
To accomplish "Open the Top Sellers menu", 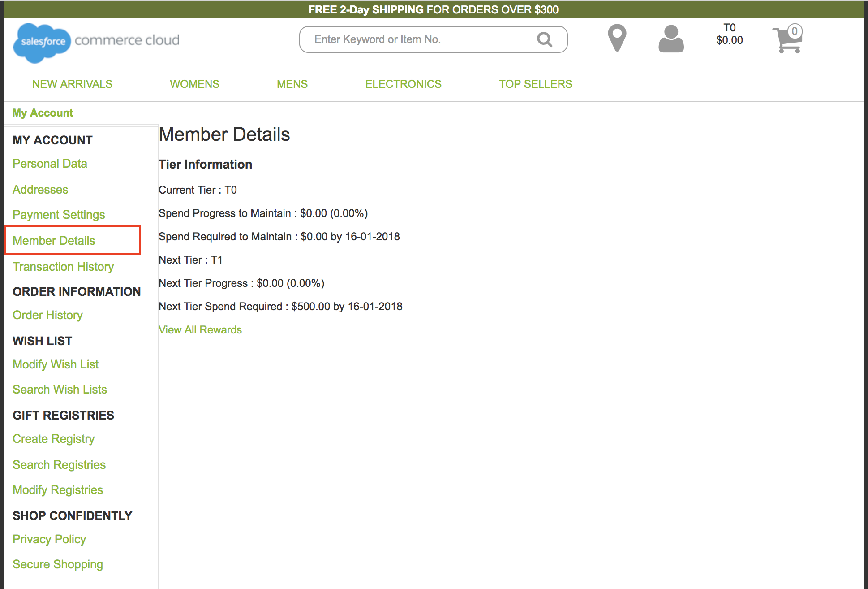I will [x=535, y=84].
